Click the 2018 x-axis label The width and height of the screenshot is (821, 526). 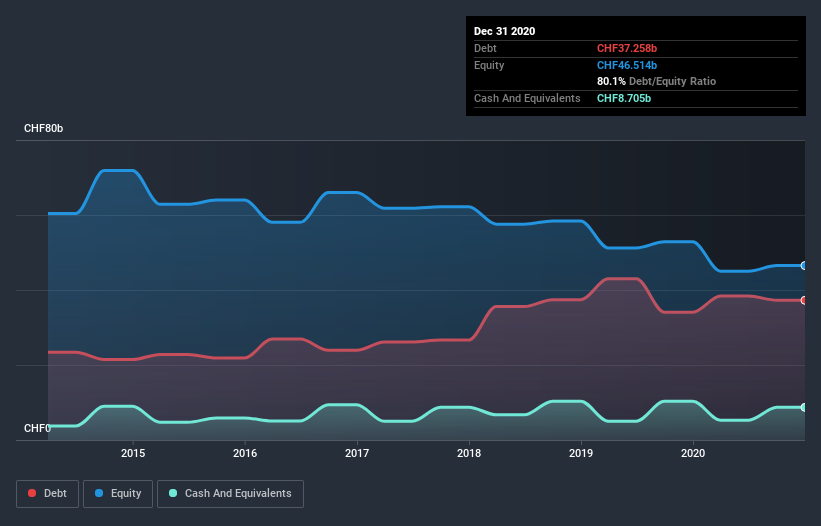coord(469,453)
